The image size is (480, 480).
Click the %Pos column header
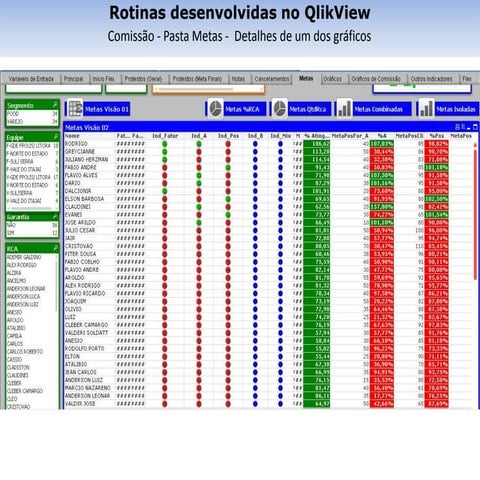click(437, 136)
